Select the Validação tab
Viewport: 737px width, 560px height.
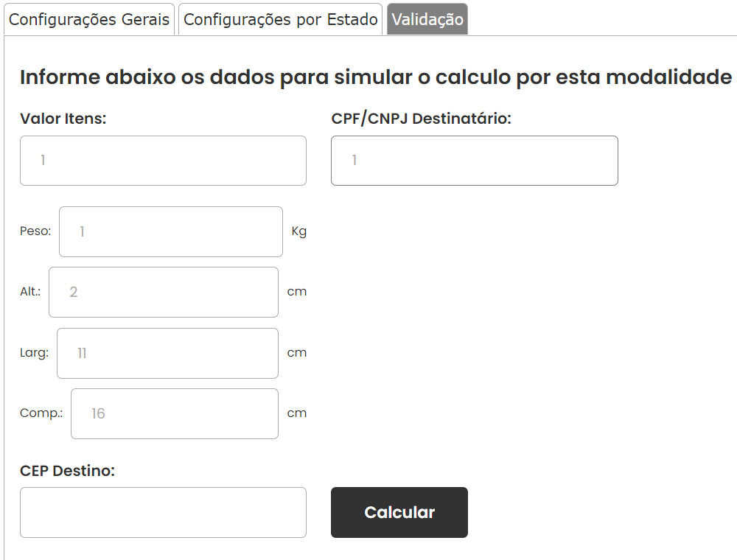tap(427, 19)
